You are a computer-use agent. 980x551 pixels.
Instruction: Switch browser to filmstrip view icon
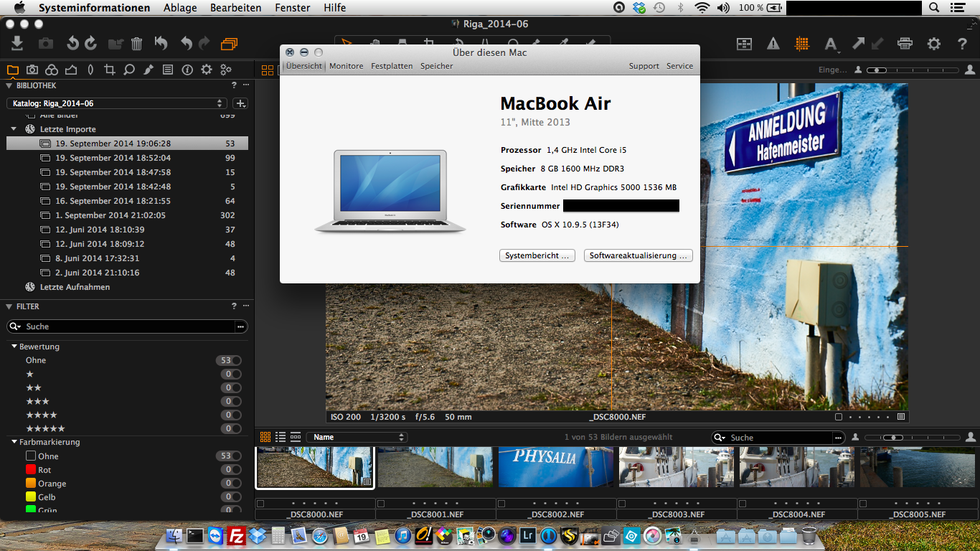click(x=296, y=437)
